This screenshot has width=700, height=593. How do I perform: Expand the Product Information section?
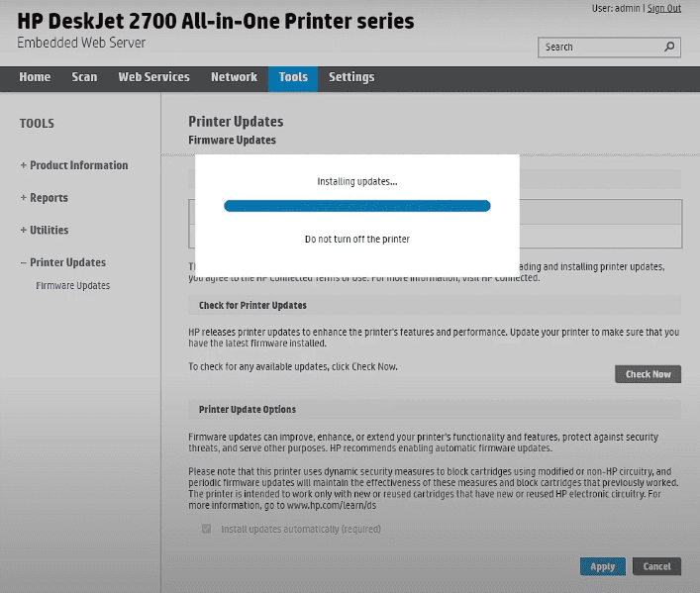(x=74, y=165)
